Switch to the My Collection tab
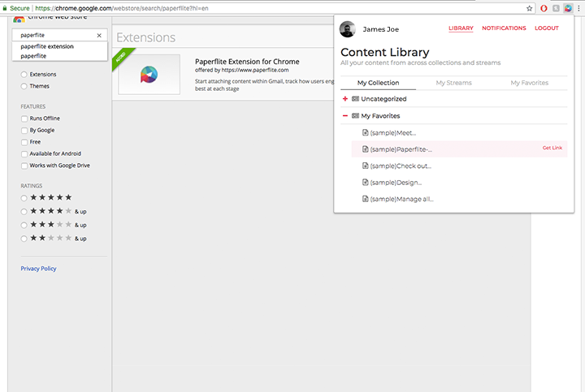Screen dimensions: 585x392 click(x=379, y=83)
